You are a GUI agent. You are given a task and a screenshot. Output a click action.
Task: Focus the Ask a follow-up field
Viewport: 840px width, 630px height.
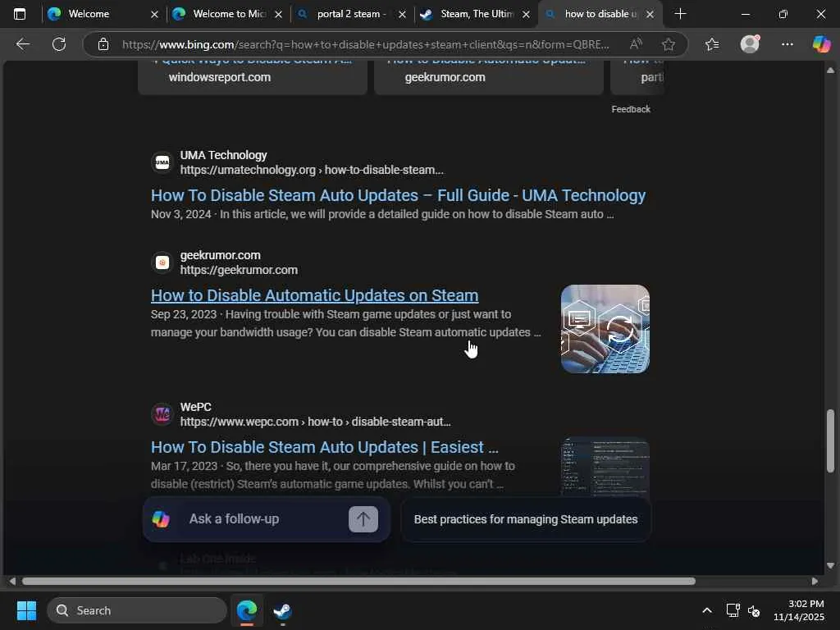coord(262,519)
